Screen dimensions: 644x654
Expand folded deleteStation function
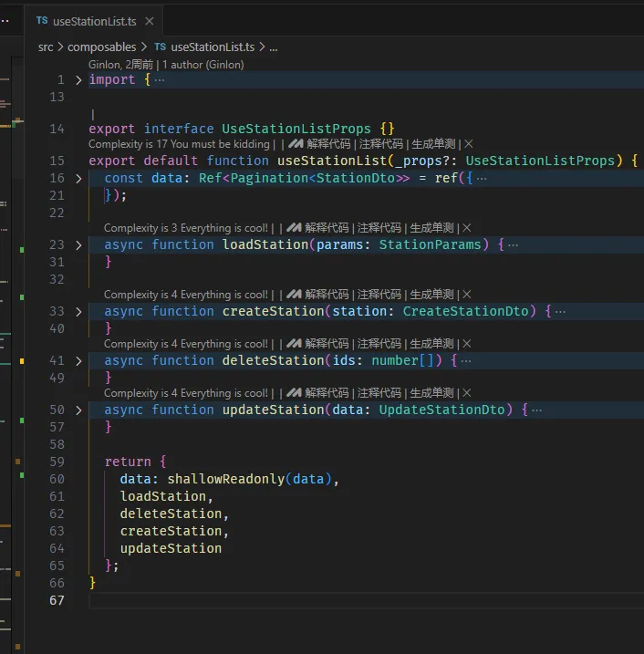click(78, 361)
